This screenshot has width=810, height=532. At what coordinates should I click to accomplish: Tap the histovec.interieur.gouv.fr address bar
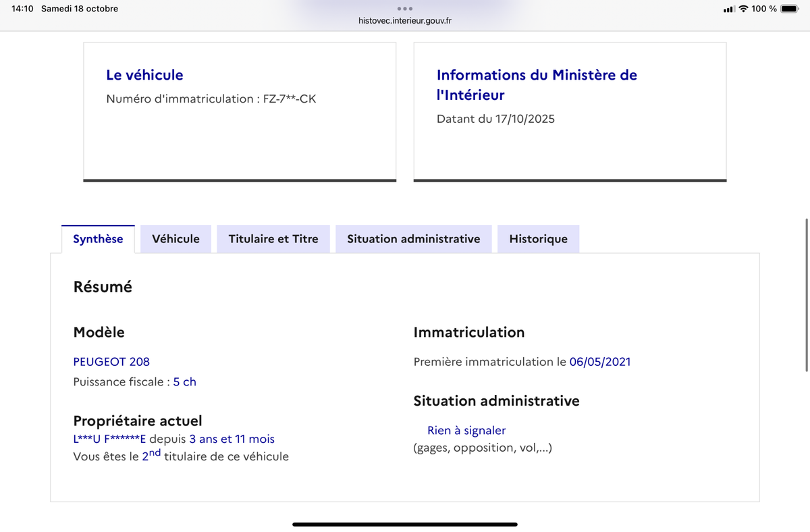click(405, 21)
